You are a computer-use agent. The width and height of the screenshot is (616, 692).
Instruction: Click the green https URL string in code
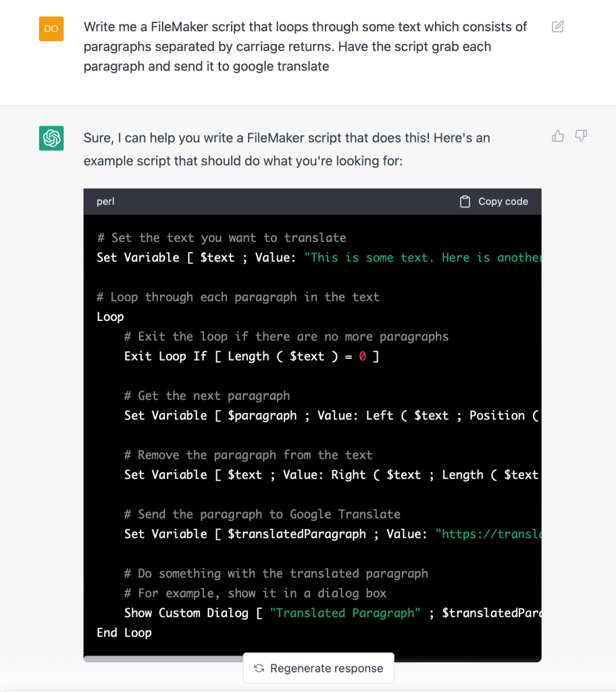[x=488, y=534]
